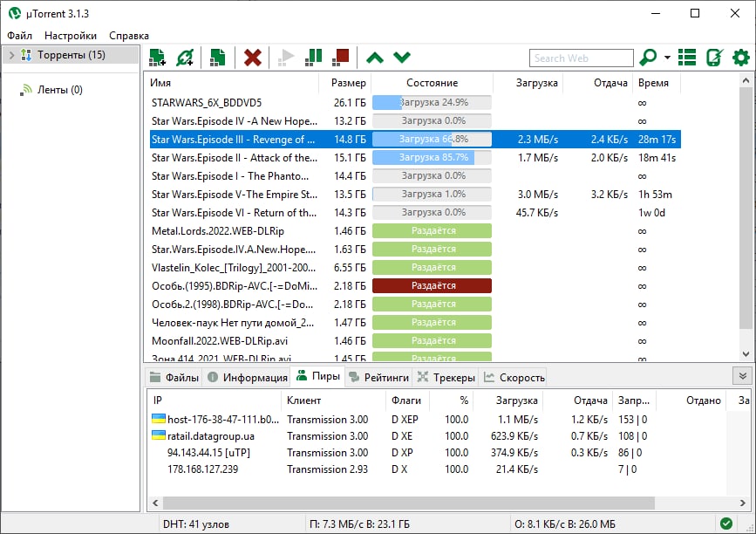Switch to the Пиры tab
This screenshot has width=756, height=534.
(318, 376)
